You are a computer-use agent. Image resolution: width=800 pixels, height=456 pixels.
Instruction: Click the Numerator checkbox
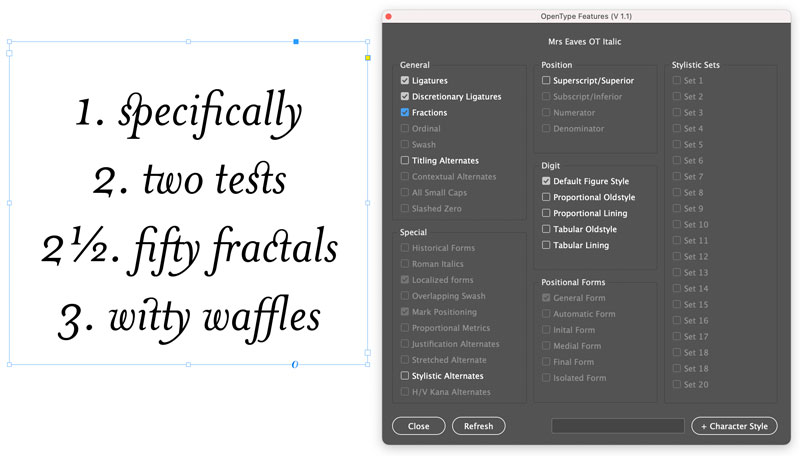[546, 112]
